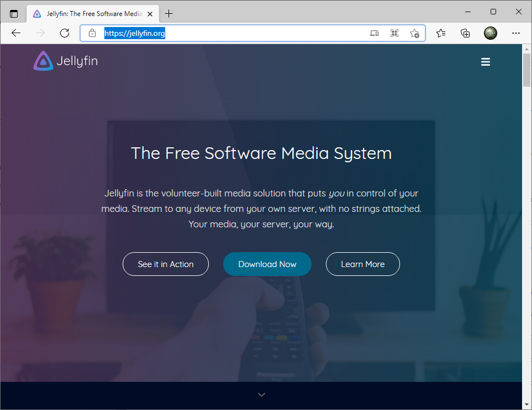This screenshot has height=410, width=532.
Task: Open the Favorites list
Action: pos(441,33)
